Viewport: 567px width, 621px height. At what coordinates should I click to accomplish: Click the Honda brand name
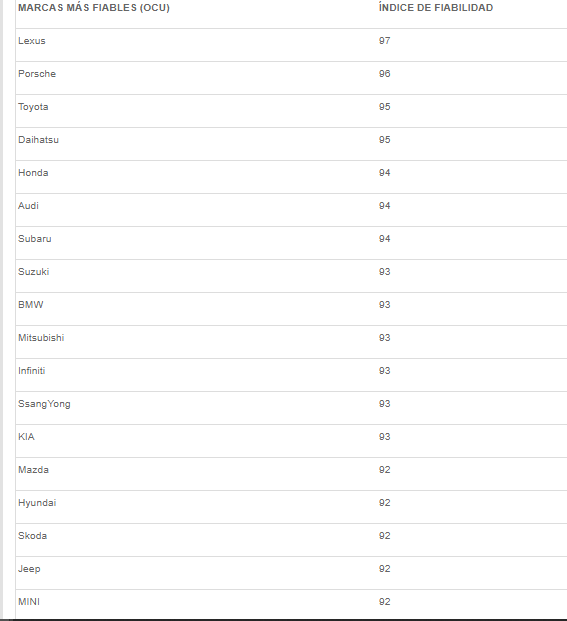[33, 173]
